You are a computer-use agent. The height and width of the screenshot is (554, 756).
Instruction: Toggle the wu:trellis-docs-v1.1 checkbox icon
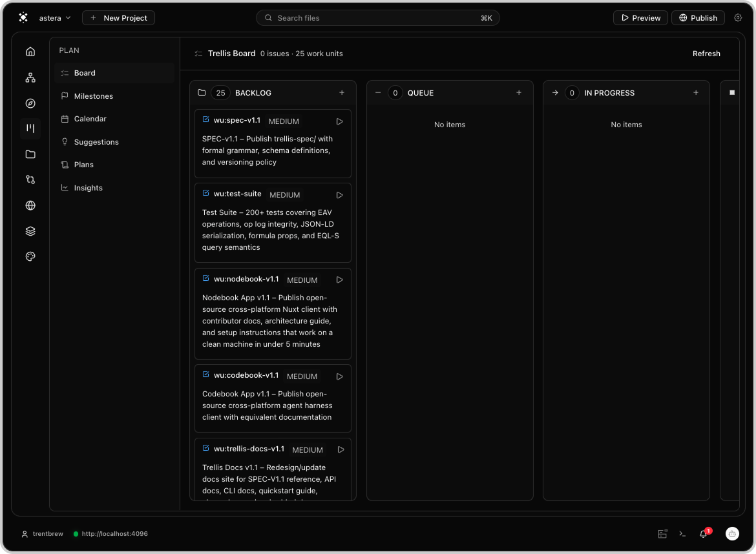206,448
